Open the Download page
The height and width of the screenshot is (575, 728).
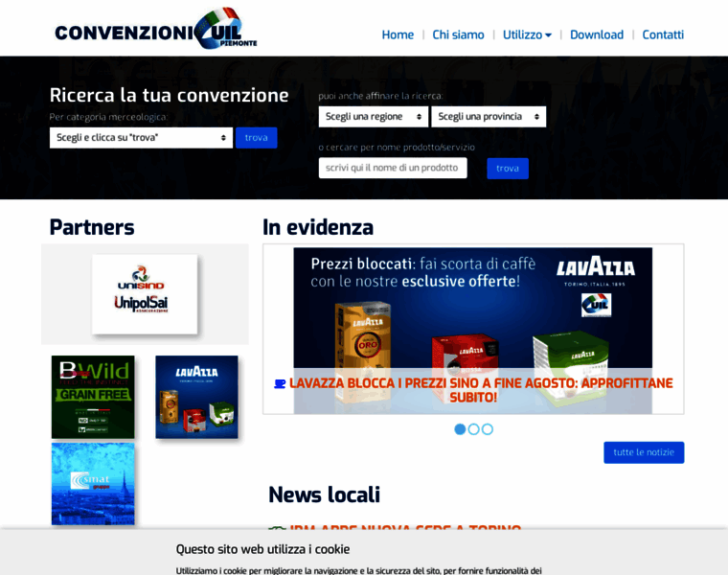(597, 34)
